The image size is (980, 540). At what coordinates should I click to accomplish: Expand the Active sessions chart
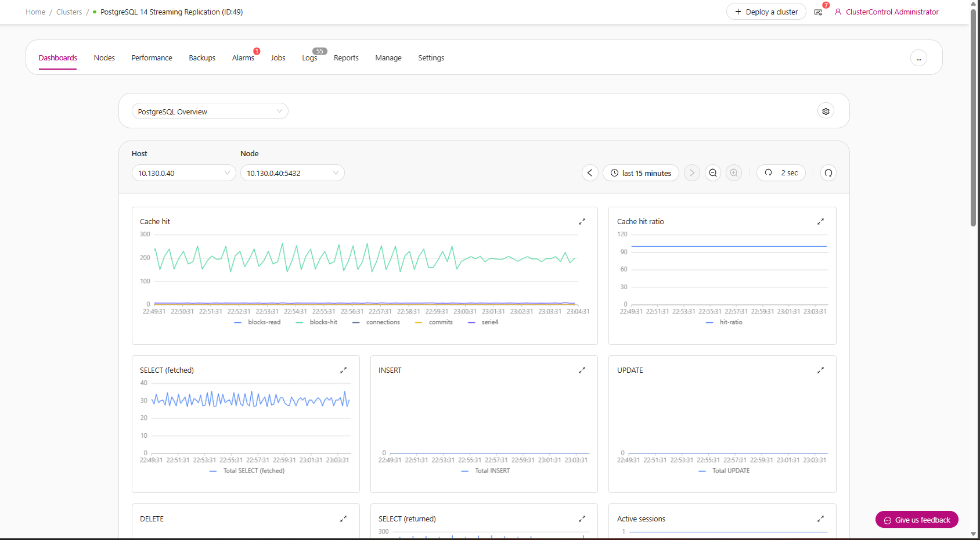point(820,519)
